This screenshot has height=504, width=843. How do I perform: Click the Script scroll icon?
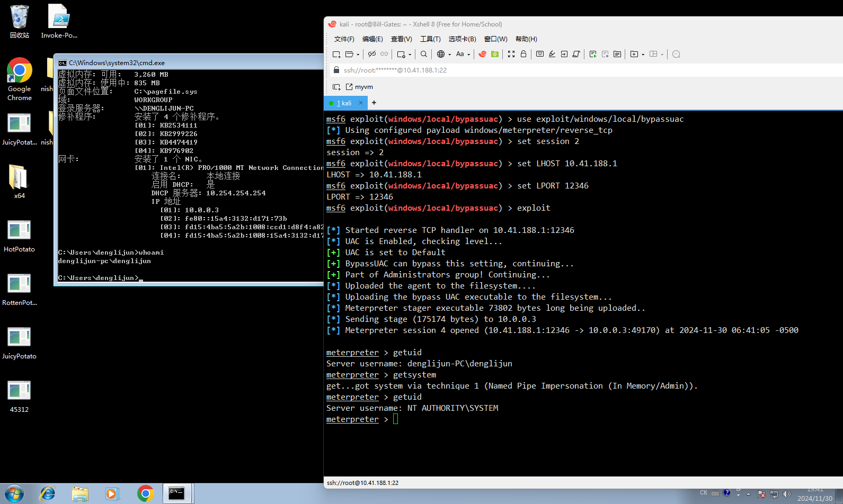tap(576, 54)
